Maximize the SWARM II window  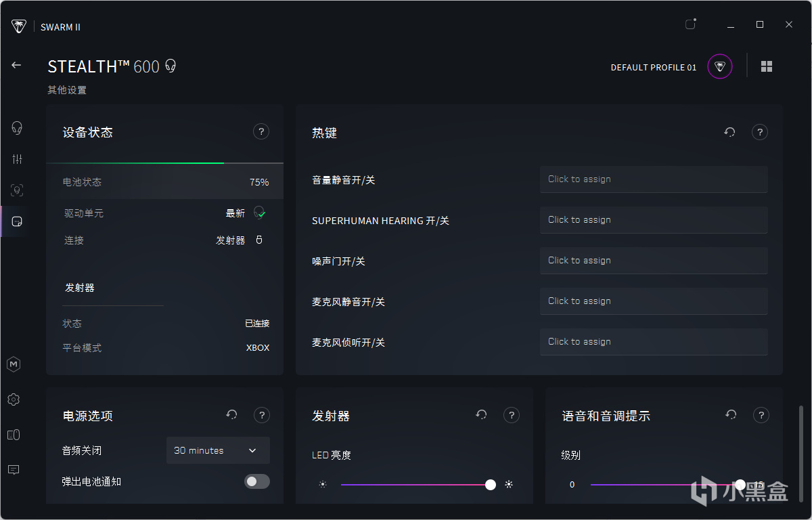tap(760, 24)
